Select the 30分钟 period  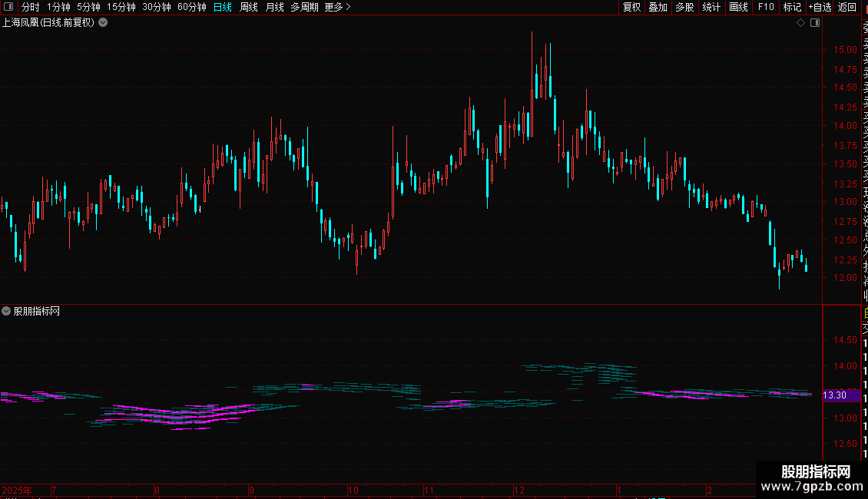156,7
